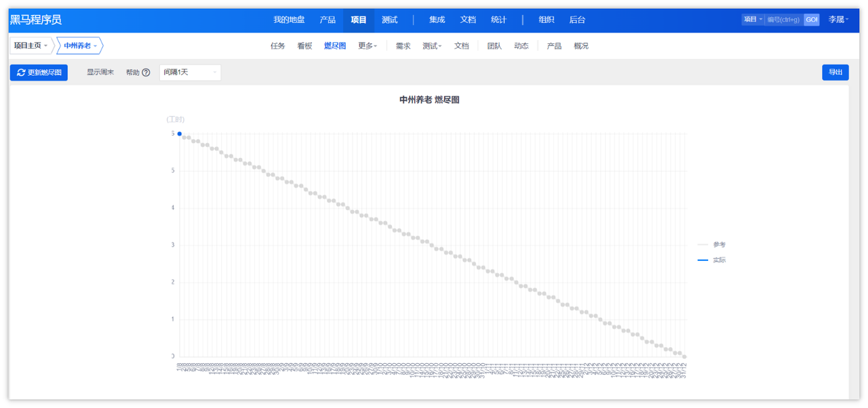The height and width of the screenshot is (408, 868).
Task: Click the GO! search button
Action: click(812, 20)
